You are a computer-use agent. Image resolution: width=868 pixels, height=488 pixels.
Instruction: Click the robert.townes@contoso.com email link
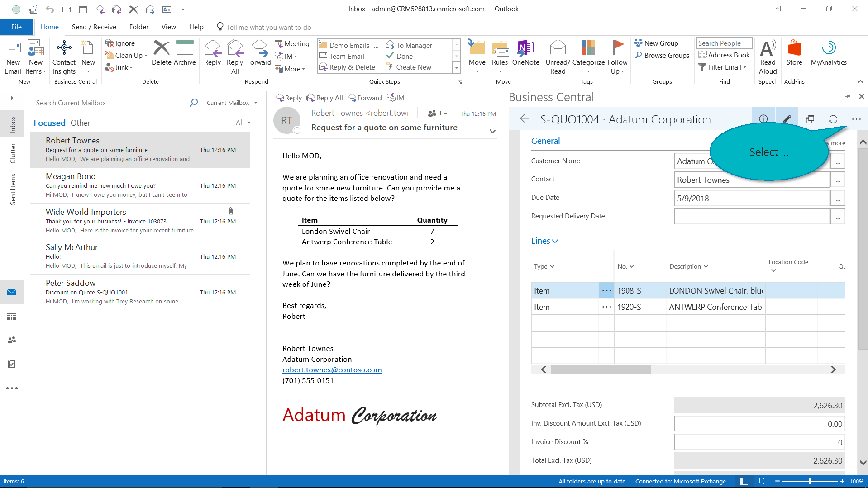332,370
